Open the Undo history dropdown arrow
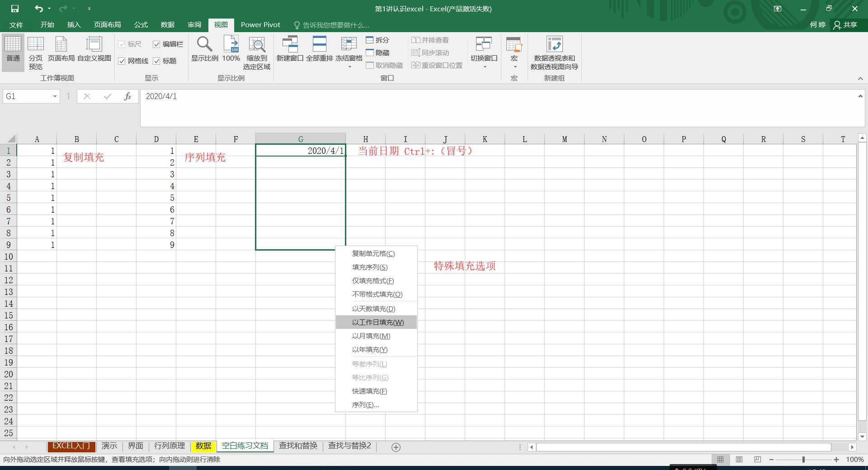 click(x=49, y=9)
